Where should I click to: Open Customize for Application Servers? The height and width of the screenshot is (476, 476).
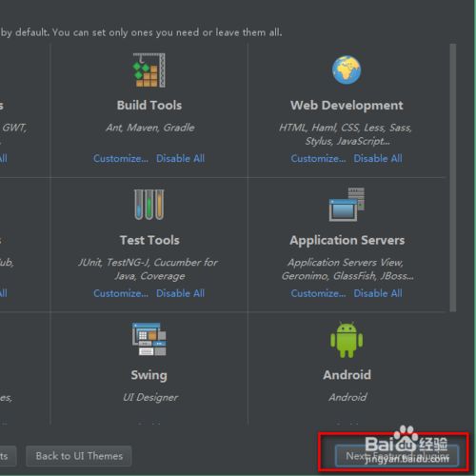tap(318, 293)
